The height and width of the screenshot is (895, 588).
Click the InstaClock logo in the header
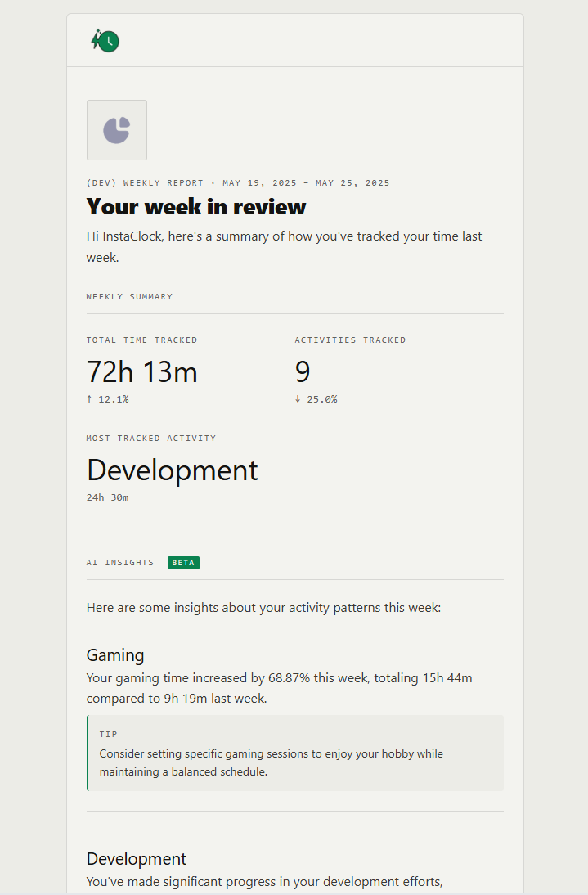[105, 41]
